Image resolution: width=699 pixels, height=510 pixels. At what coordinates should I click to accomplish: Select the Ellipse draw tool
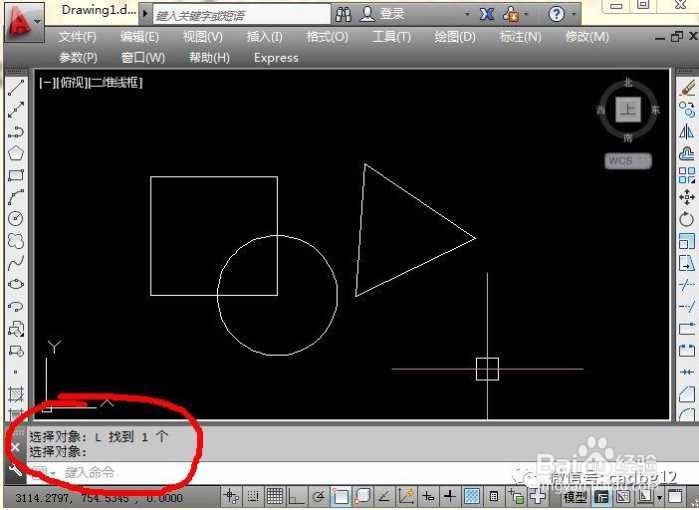pyautogui.click(x=16, y=284)
